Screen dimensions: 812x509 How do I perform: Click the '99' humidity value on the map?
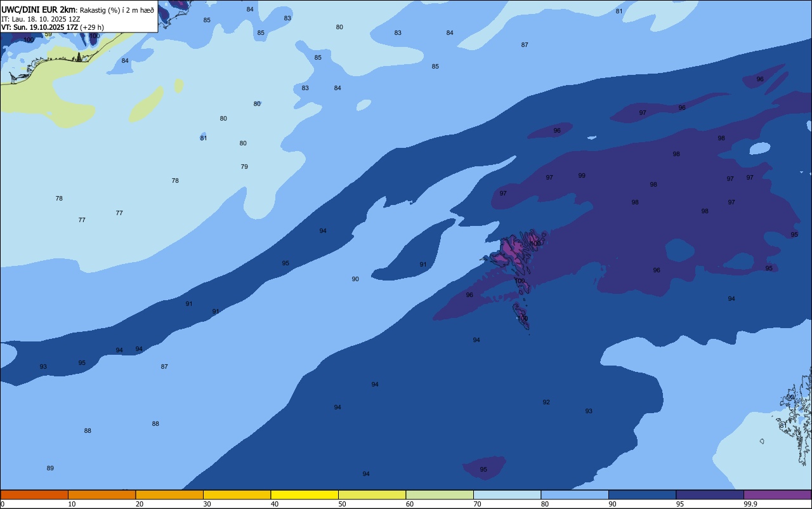point(582,176)
